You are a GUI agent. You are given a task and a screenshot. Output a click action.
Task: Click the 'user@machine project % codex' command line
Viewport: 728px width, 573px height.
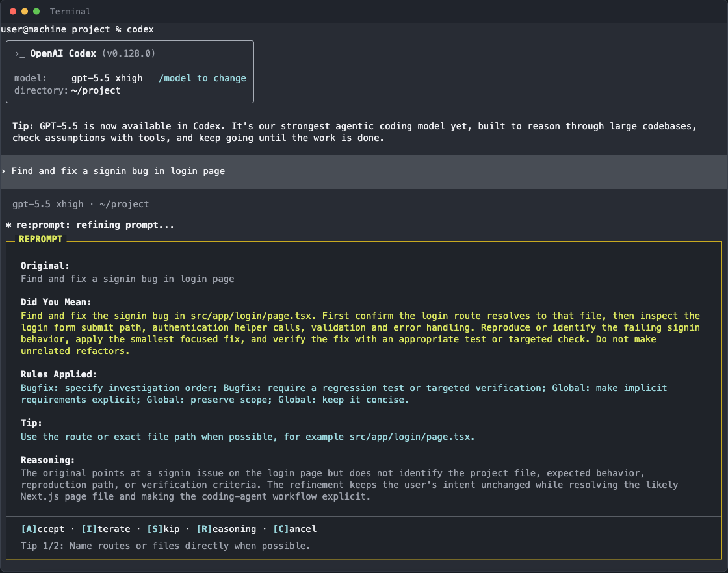pyautogui.click(x=77, y=29)
